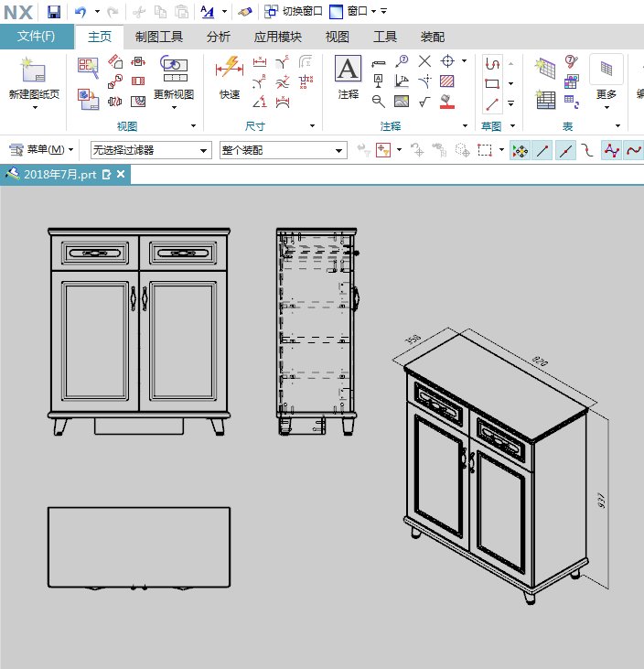Image resolution: width=644 pixels, height=669 pixels.
Task: Click the New Sheet (新建图纸页) icon
Action: 34,75
